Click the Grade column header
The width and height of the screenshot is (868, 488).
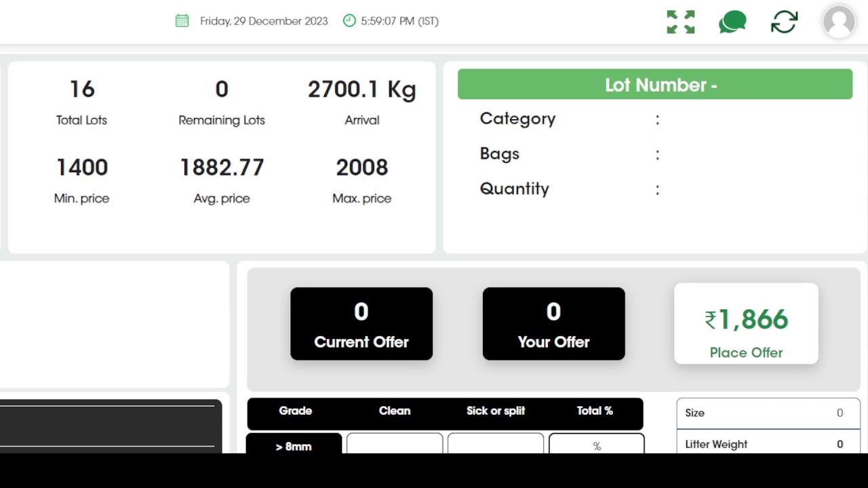(296, 411)
